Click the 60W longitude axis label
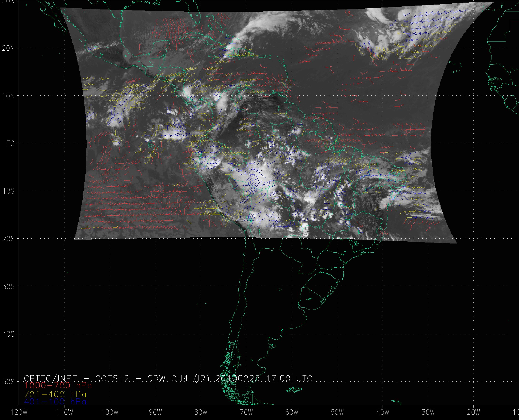The height and width of the screenshot is (420, 519). tap(292, 412)
